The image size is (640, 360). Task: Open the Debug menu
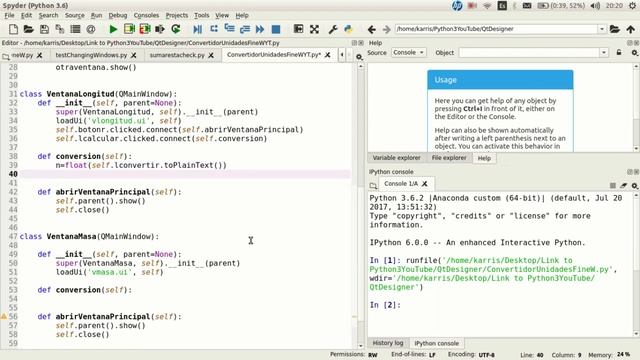118,16
